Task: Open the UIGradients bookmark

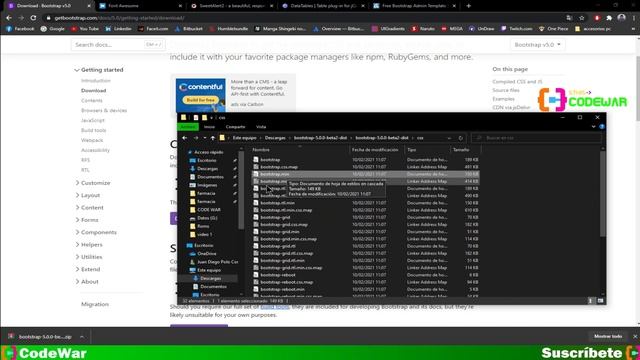Action: coord(388,29)
